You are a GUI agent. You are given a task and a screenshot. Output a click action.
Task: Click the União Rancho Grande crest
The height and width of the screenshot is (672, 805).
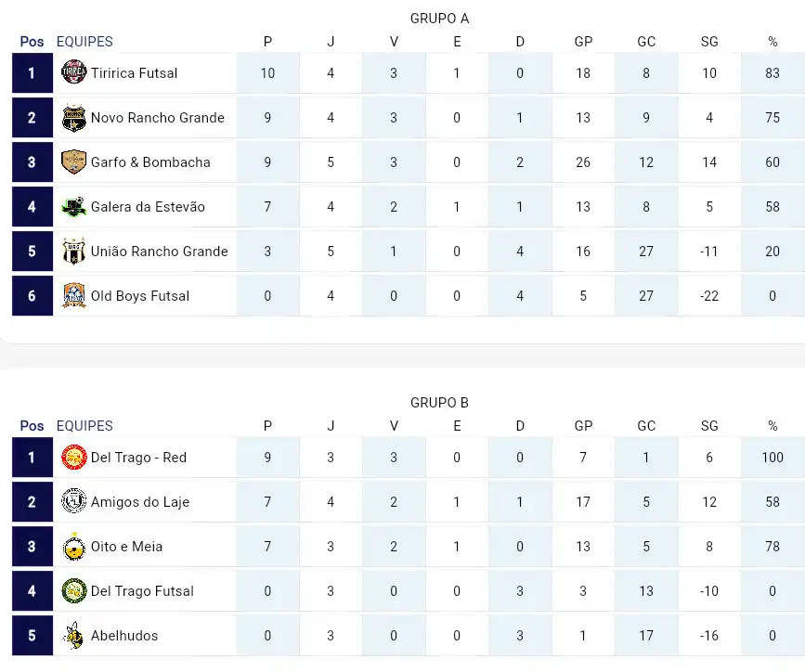(73, 251)
